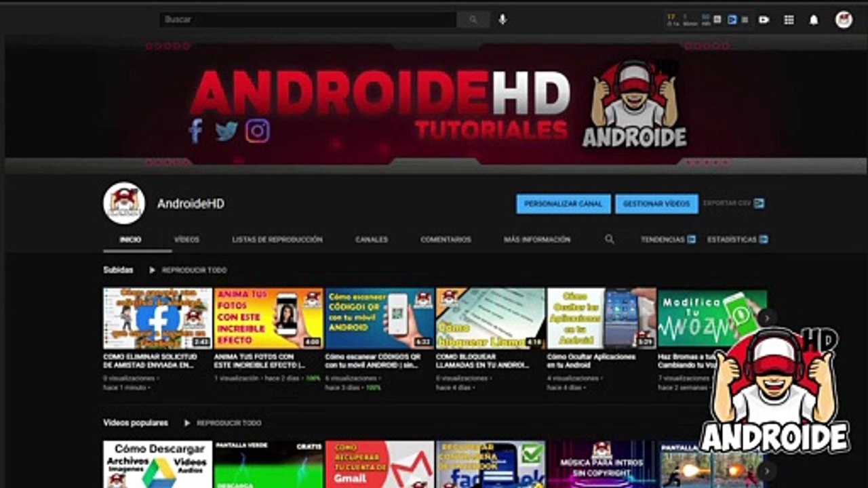868x488 pixels.
Task: Open the Facebook solicitud de amistad thumbnail
Action: pos(157,319)
